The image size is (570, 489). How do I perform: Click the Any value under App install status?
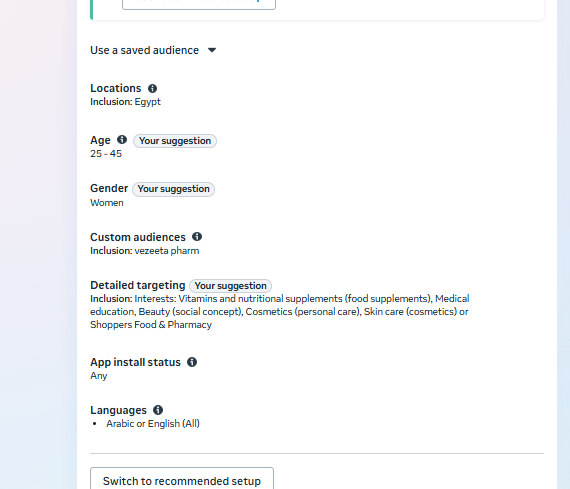point(99,376)
